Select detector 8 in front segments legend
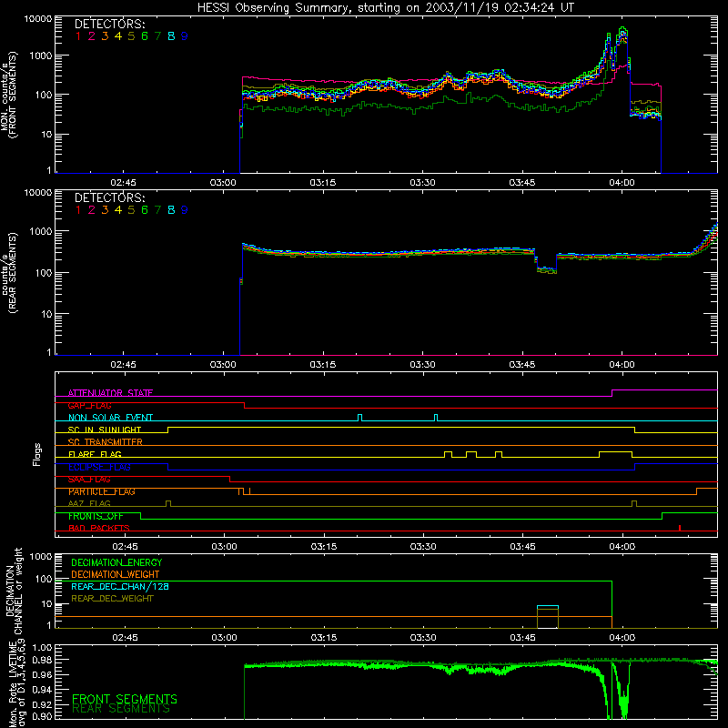The width and height of the screenshot is (728, 728). tap(171, 36)
